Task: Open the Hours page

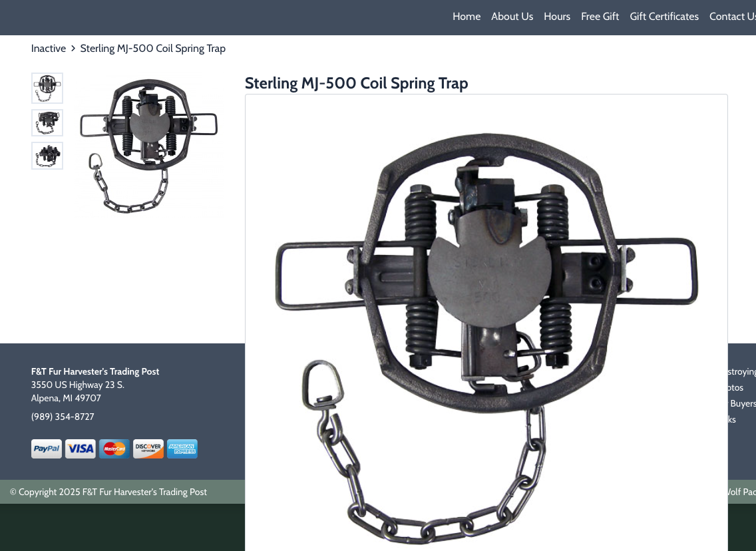Action: click(x=557, y=17)
